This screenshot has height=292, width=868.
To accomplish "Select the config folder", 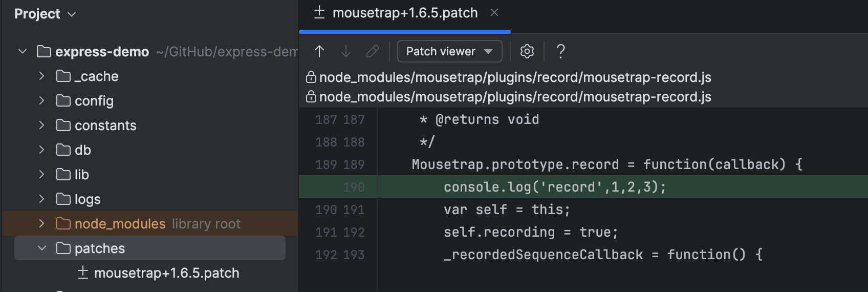I will coord(94,101).
